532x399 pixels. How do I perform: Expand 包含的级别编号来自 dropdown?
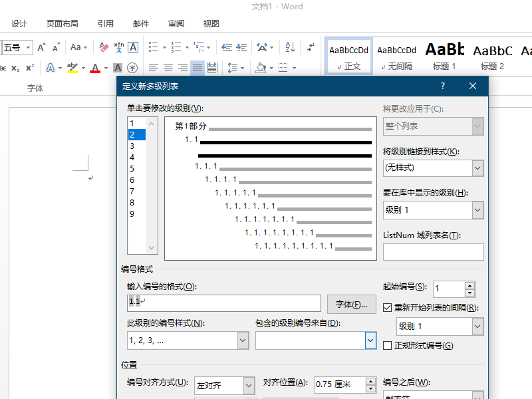coord(370,340)
